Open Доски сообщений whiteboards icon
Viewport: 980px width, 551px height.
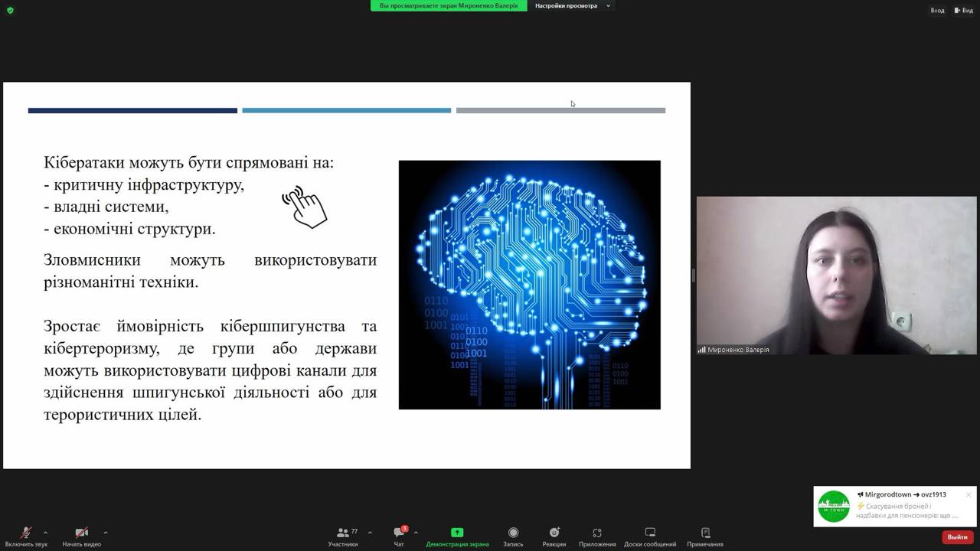[650, 533]
